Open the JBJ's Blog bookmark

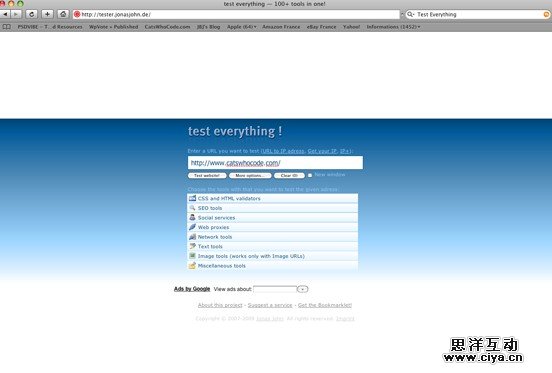208,27
